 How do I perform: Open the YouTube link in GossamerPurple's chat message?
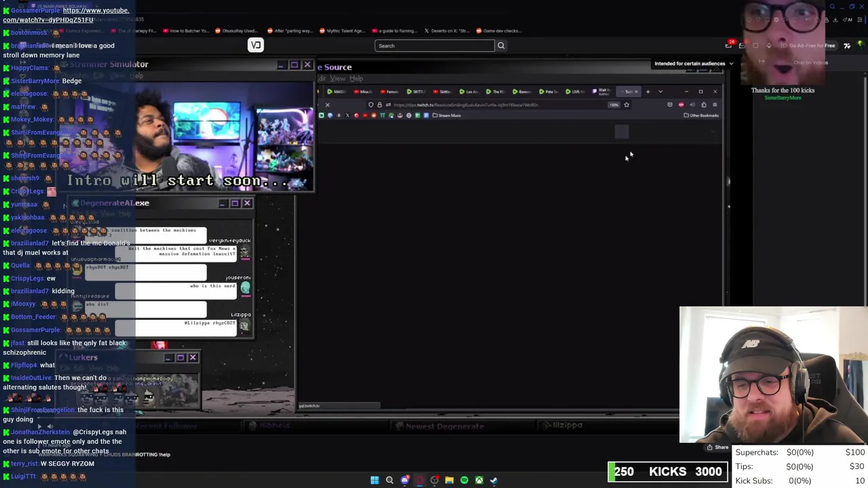(66, 15)
